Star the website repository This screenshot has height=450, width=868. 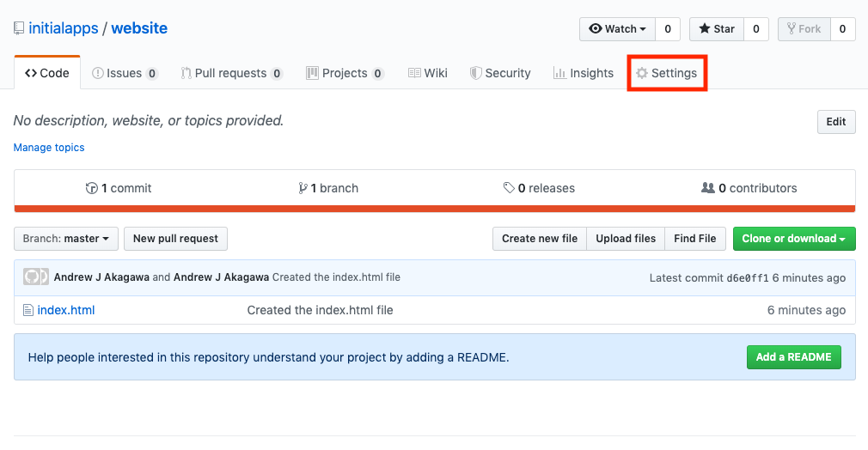tap(717, 29)
